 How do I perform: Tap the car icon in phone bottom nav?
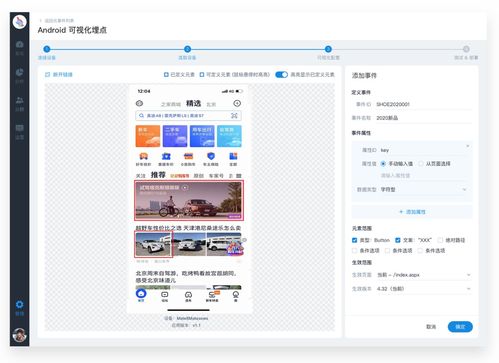click(188, 295)
